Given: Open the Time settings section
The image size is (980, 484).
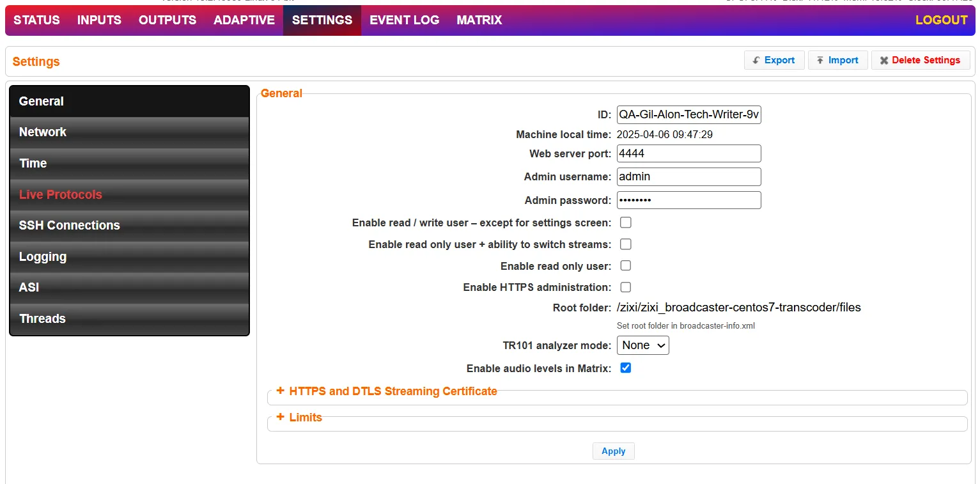Looking at the screenshot, I should click(x=129, y=164).
